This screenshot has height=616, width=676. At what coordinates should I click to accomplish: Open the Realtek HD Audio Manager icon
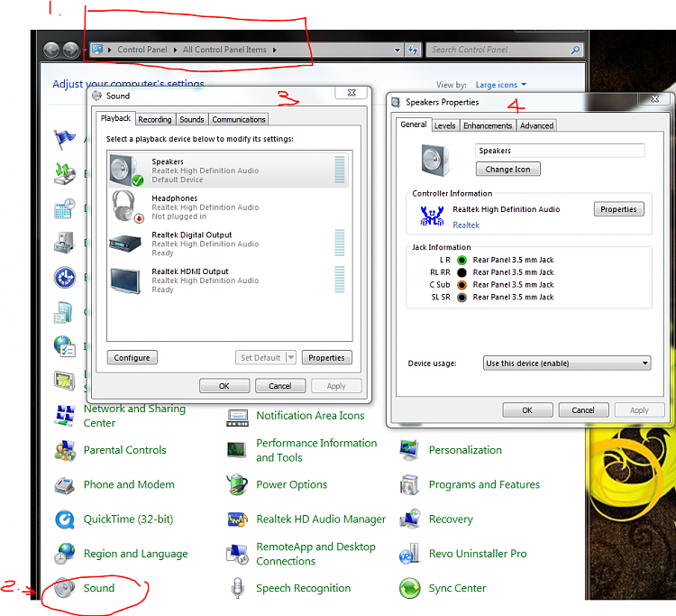[x=238, y=519]
